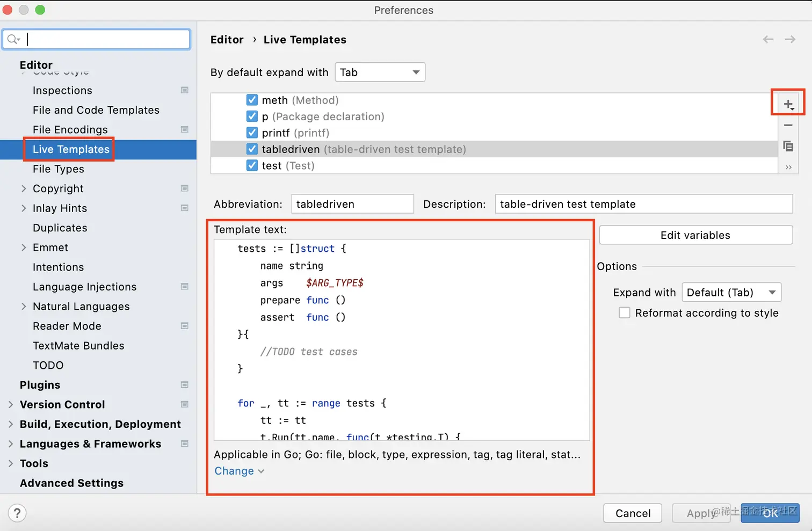The width and height of the screenshot is (812, 531).
Task: Expand the Tools section
Action: (11, 463)
